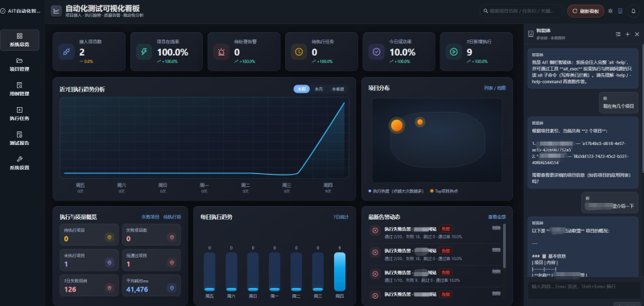Start new chat with the plus icon
Viewport: 644px width, 306px height.
coord(628,35)
